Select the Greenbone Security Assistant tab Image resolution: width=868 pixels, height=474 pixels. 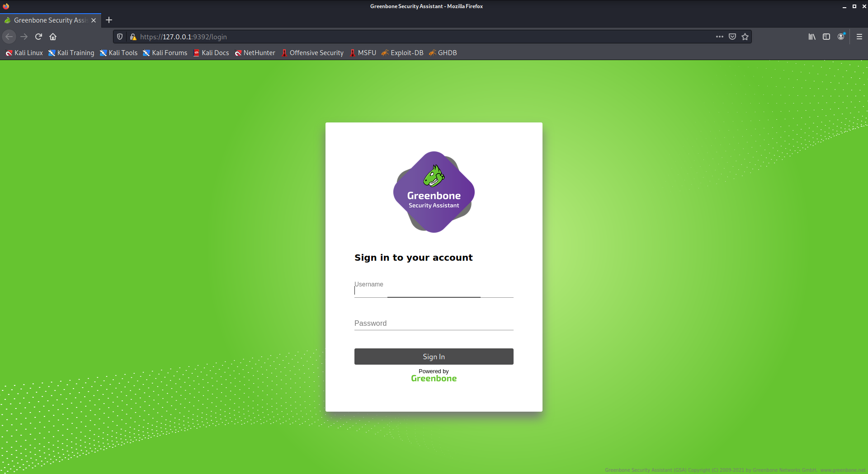(x=50, y=20)
